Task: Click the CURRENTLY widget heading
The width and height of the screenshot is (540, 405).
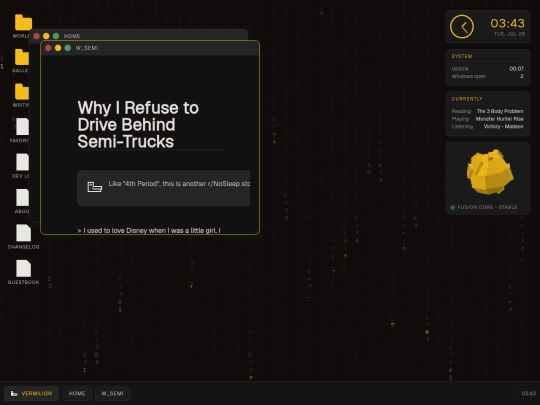Action: pos(467,99)
